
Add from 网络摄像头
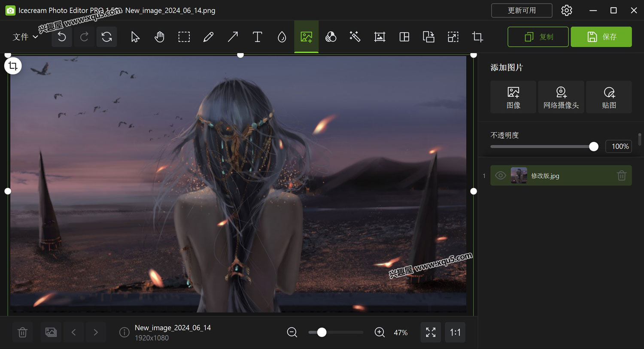(x=561, y=97)
